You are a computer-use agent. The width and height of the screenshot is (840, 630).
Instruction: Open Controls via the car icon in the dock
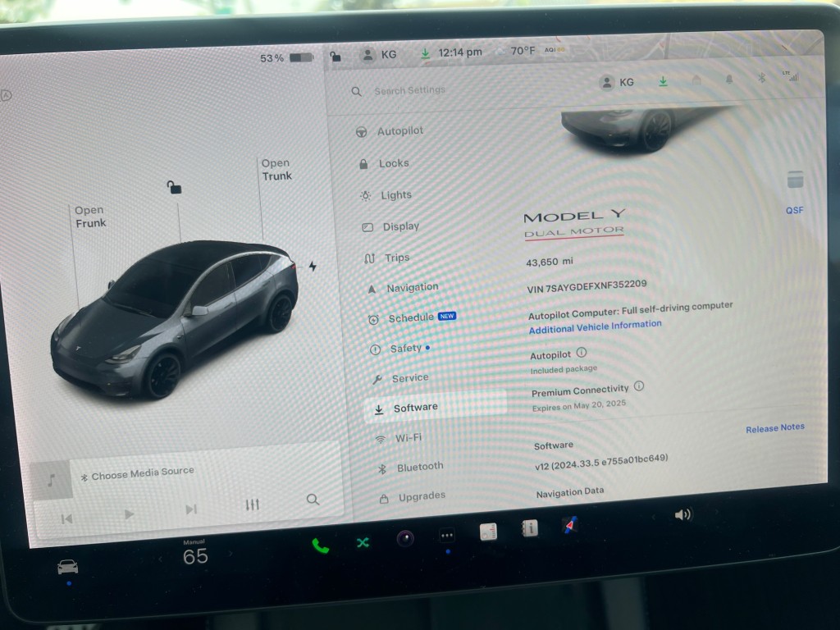67,567
